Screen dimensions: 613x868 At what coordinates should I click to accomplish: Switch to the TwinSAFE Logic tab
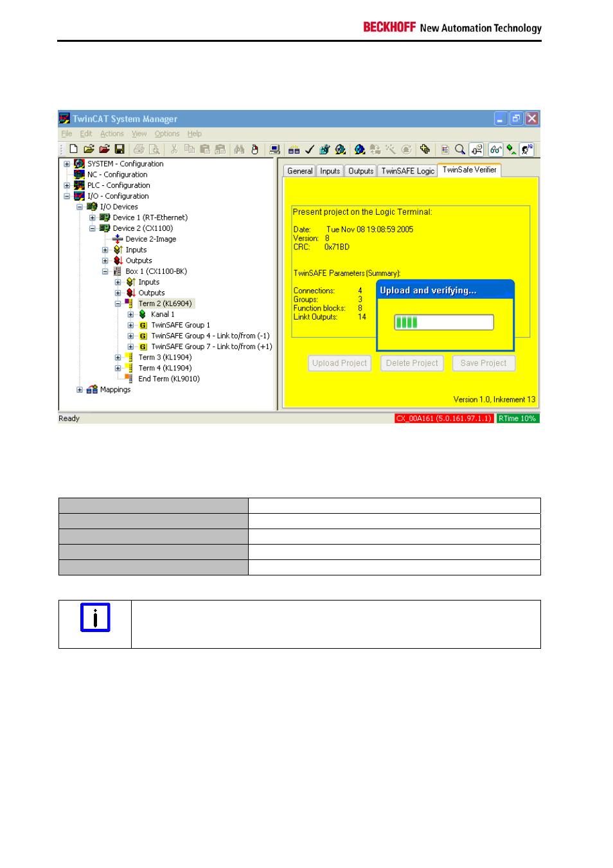pyautogui.click(x=408, y=171)
